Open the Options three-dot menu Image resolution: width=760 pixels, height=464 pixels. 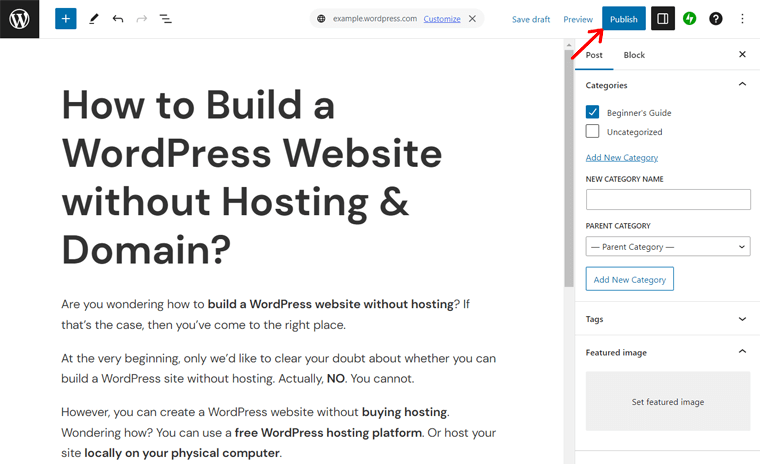(742, 19)
